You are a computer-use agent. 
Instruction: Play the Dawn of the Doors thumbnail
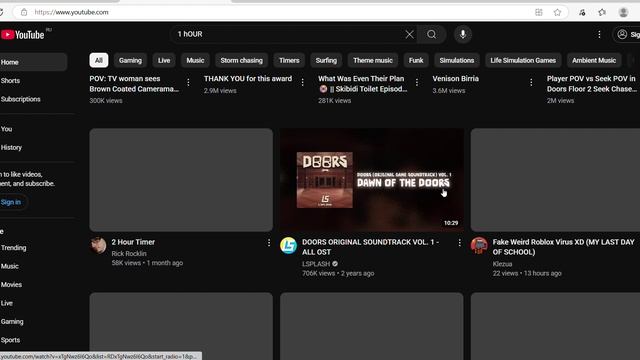click(x=371, y=180)
